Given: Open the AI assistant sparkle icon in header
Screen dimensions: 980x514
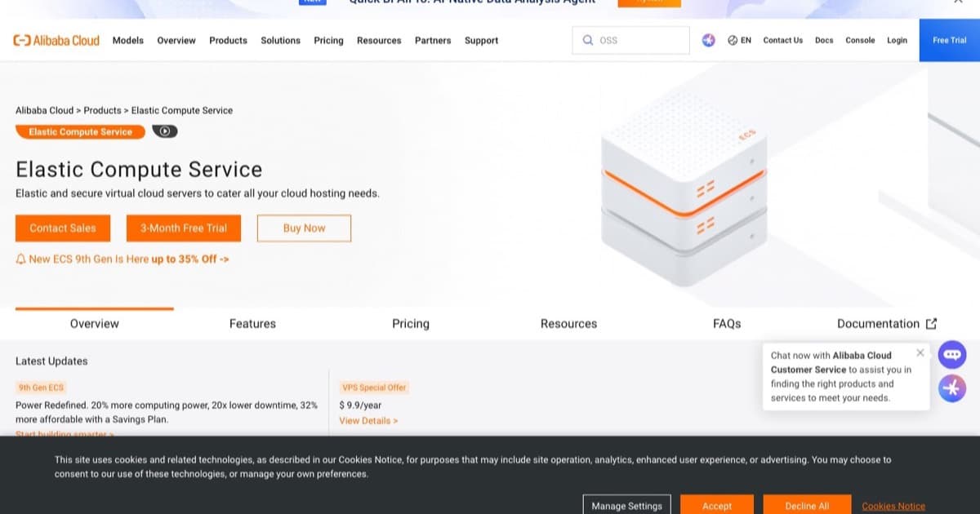Looking at the screenshot, I should [709, 40].
